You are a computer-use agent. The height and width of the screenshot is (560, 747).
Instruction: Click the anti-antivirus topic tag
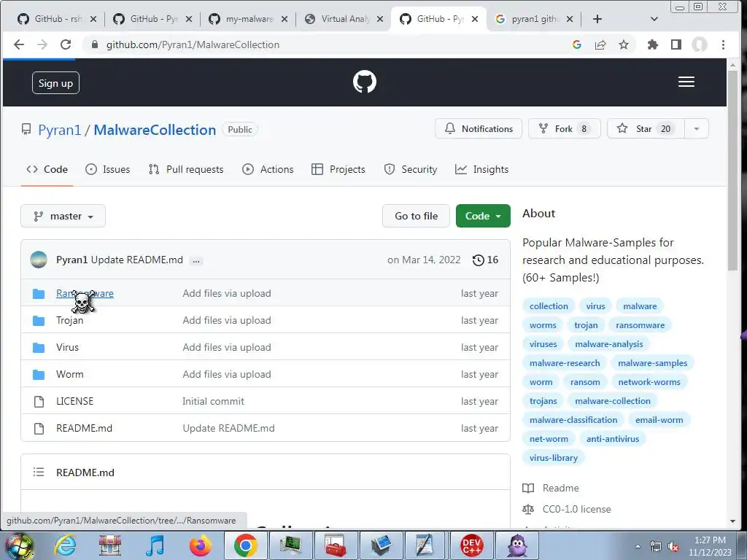[613, 438]
